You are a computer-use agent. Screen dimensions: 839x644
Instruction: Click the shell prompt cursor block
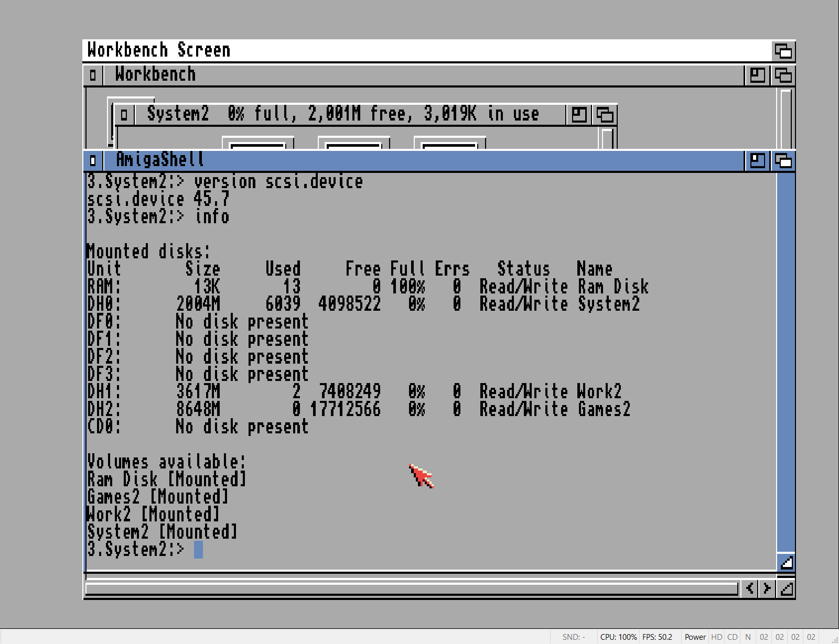[x=198, y=550]
